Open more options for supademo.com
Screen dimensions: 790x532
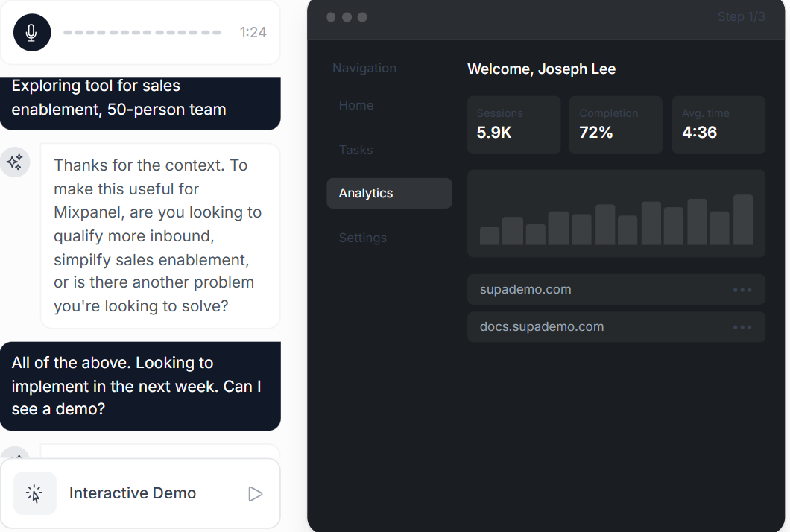click(x=742, y=290)
